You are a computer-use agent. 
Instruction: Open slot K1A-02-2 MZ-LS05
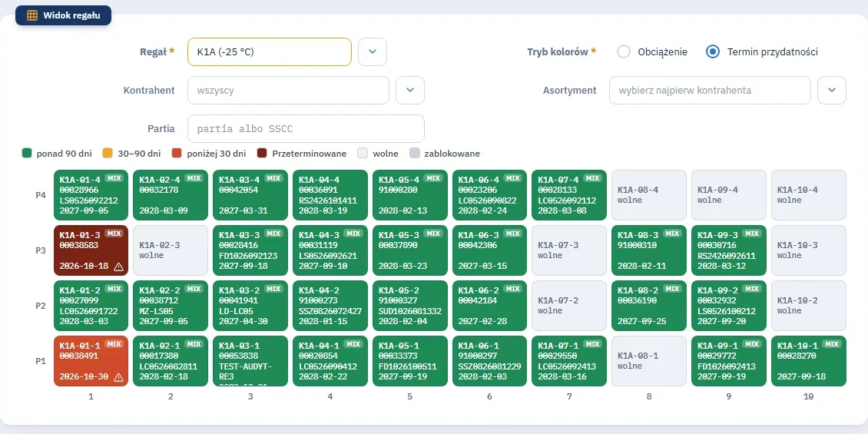[171, 306]
